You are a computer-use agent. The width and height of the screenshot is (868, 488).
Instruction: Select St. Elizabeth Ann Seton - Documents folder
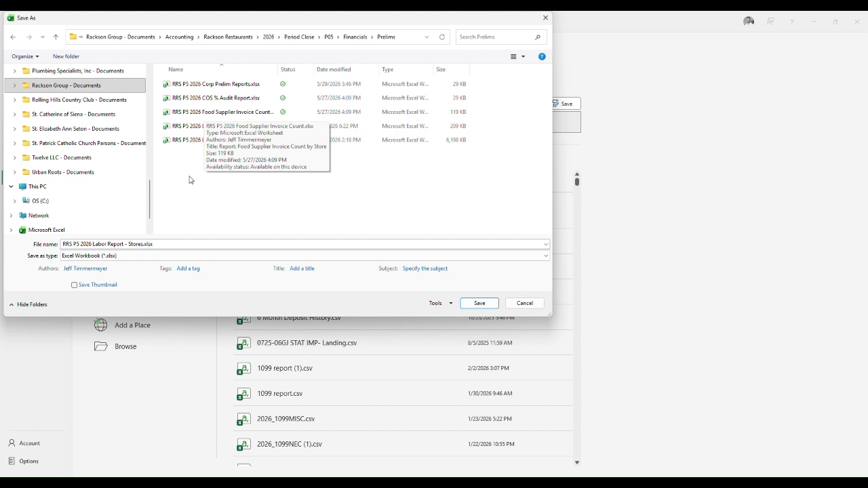(75, 129)
